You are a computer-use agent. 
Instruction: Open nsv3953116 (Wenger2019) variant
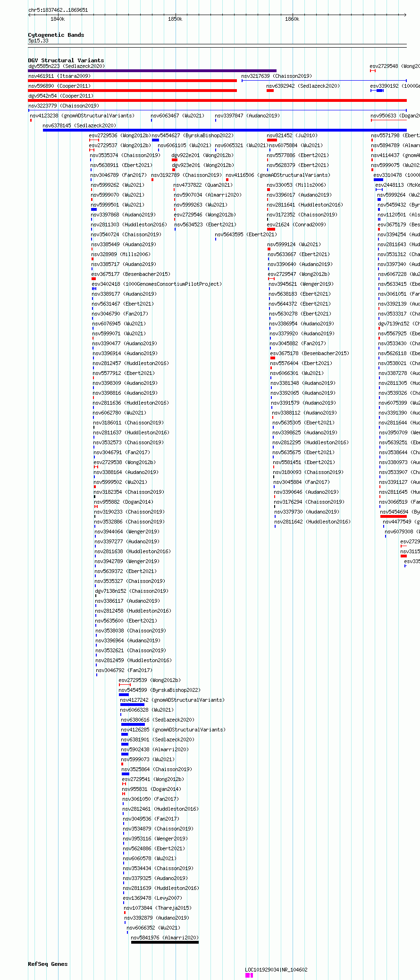coord(155,839)
